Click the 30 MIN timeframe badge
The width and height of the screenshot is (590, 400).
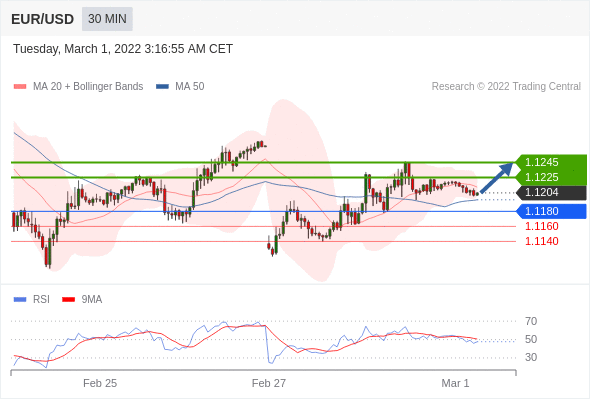click(x=107, y=19)
